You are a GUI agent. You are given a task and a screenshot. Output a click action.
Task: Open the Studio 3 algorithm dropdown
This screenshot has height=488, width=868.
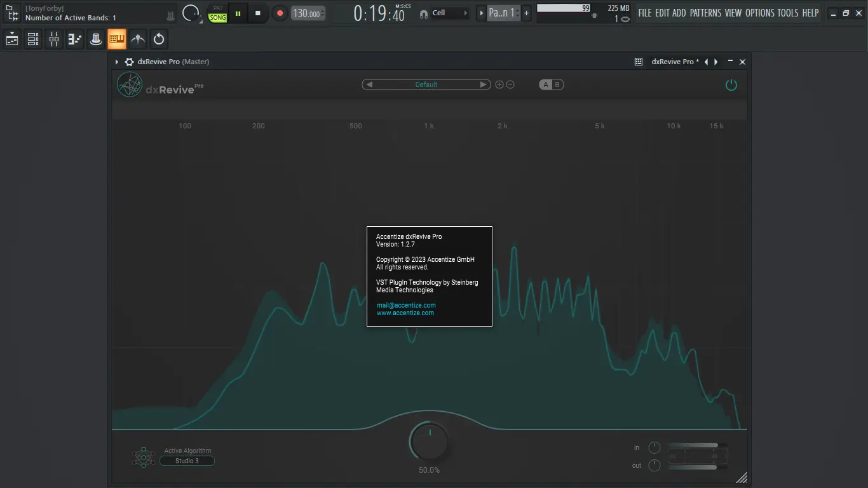pos(187,461)
